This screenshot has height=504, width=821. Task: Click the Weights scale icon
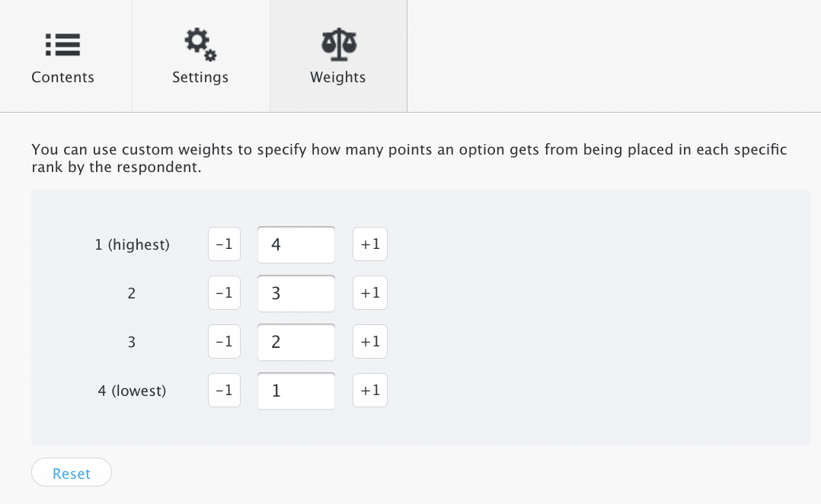[337, 44]
